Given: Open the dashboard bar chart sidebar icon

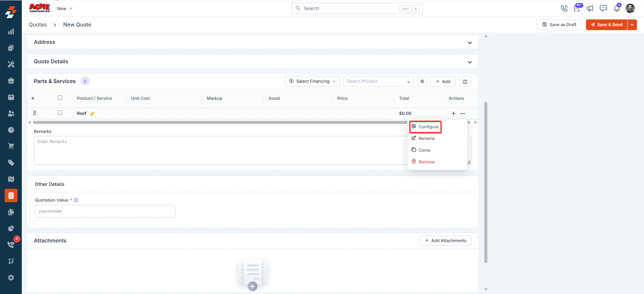Looking at the screenshot, I should click(11, 31).
